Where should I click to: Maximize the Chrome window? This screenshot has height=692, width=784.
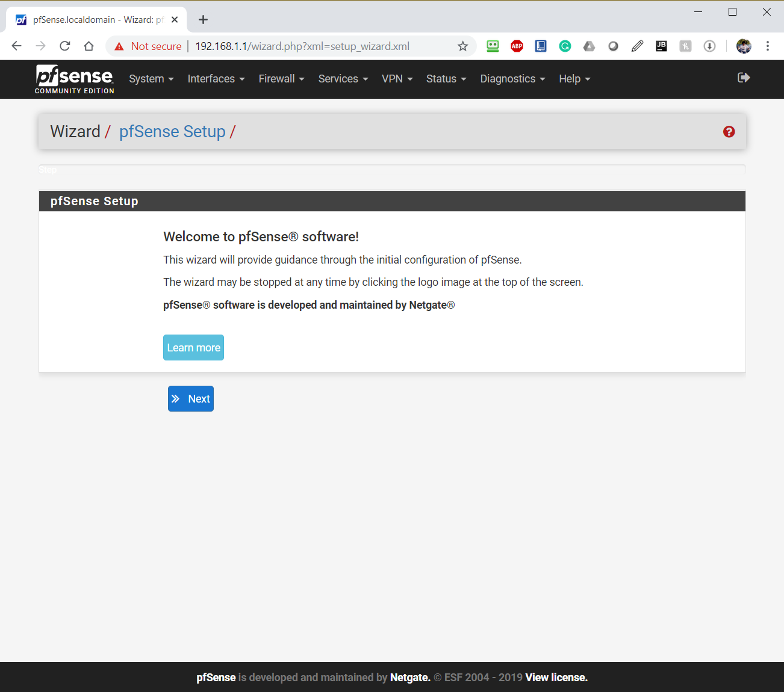click(733, 12)
